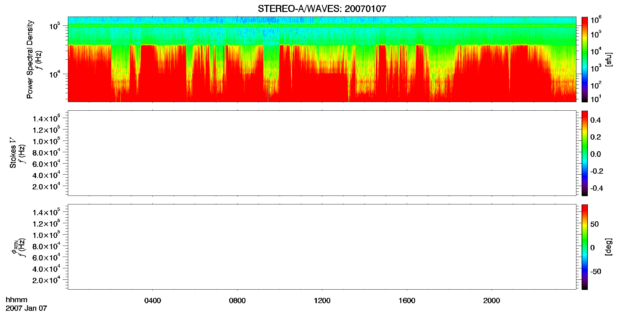Viewport: 644px width, 332px height.
Task: Click 1.0×10^5 tick in Stokes V panel
Action: point(46,141)
